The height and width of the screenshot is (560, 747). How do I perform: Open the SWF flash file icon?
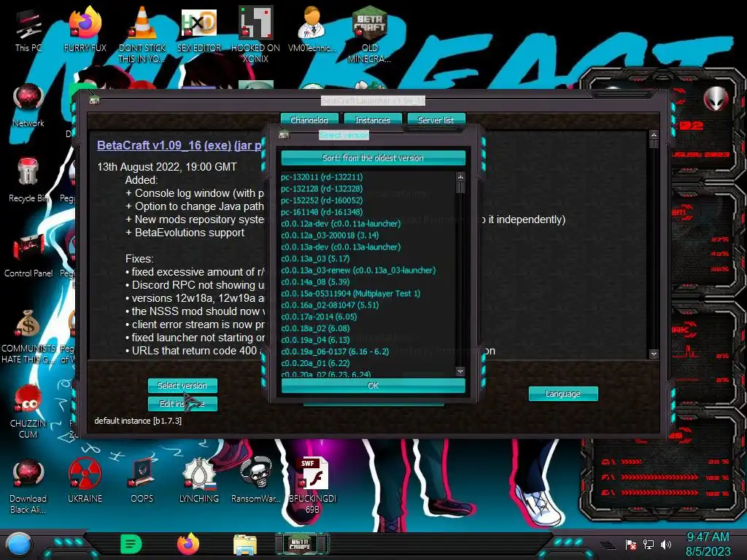pyautogui.click(x=312, y=486)
